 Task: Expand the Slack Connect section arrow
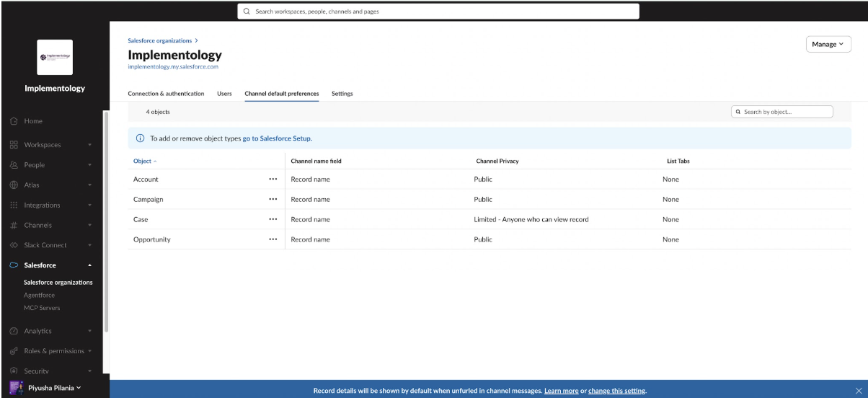(90, 245)
